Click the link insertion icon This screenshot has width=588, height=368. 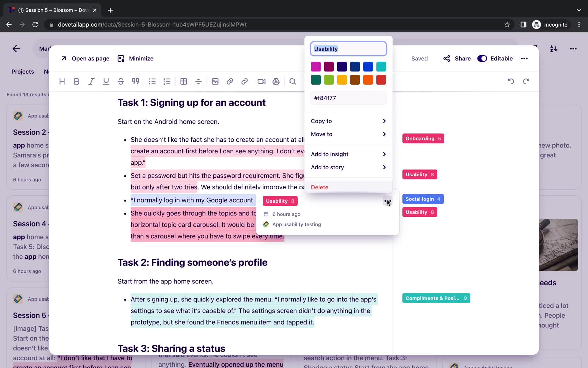pos(244,81)
